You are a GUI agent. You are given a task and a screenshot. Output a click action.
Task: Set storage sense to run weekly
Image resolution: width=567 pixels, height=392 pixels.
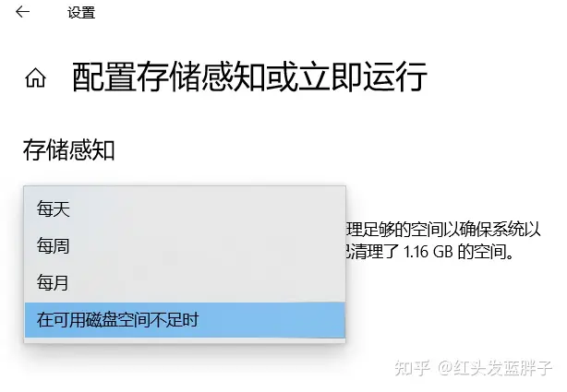[x=185, y=246]
